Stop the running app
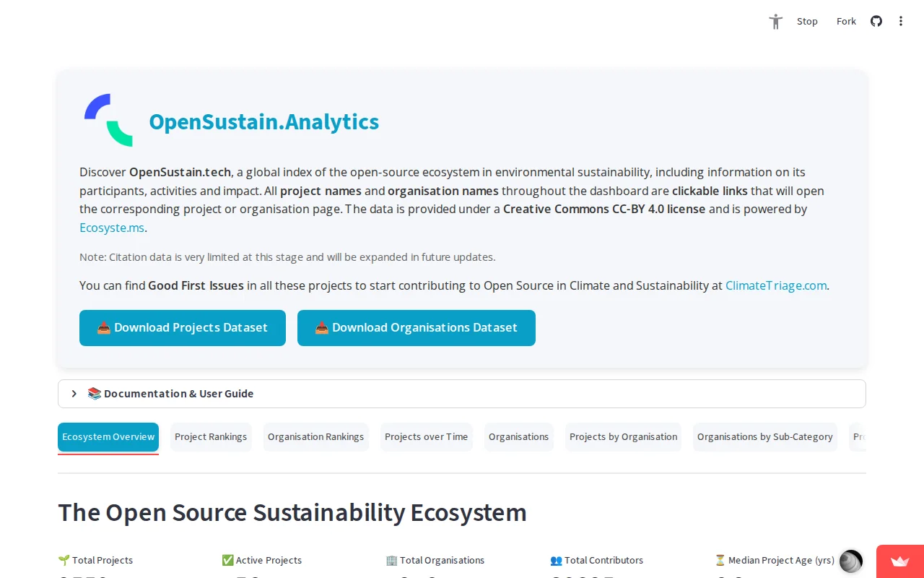 click(807, 22)
